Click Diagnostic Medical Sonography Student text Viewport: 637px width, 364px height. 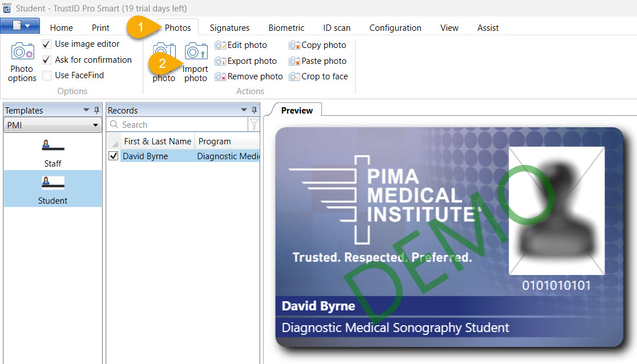tap(396, 327)
